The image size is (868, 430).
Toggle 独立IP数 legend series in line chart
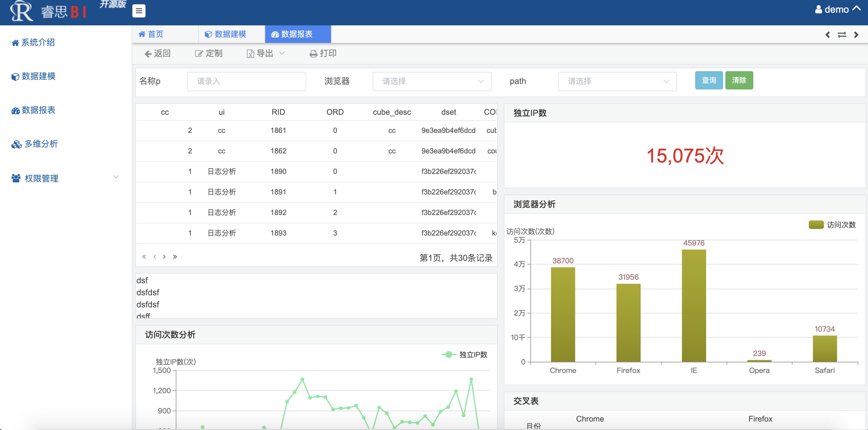coord(464,355)
